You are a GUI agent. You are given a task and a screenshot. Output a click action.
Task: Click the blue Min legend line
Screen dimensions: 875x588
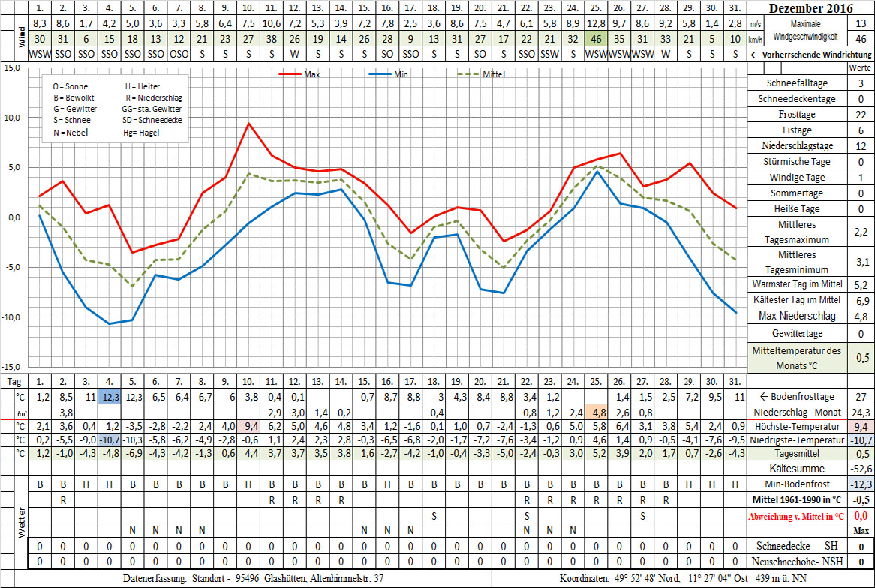(381, 74)
